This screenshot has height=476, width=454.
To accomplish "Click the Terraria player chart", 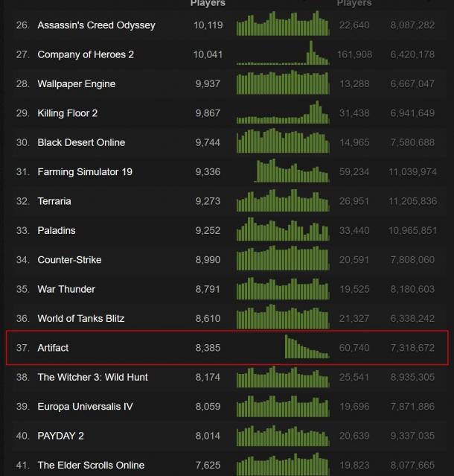I will pyautogui.click(x=283, y=200).
